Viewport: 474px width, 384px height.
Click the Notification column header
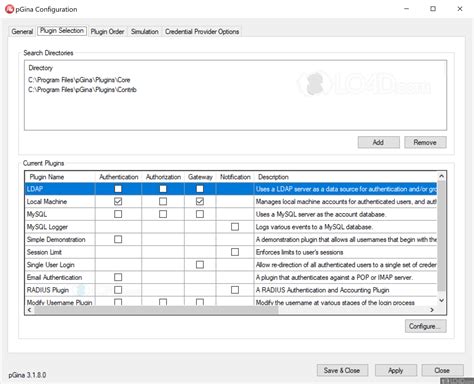[x=235, y=177]
